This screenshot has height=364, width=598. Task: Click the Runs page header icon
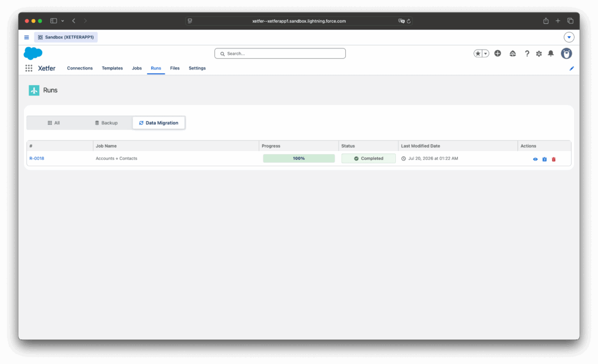tap(34, 90)
